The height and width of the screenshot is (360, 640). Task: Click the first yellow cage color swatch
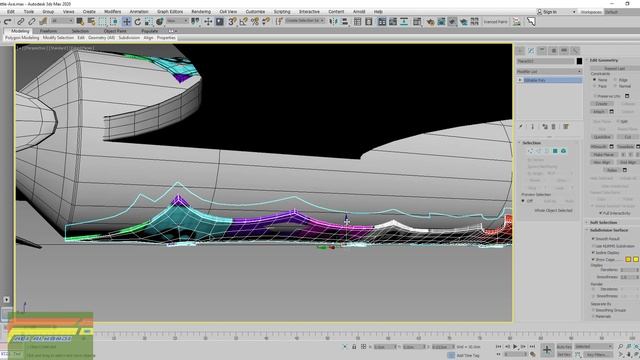tap(628, 260)
